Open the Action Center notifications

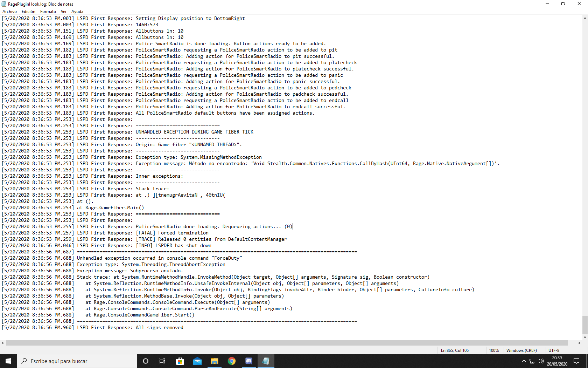point(576,361)
